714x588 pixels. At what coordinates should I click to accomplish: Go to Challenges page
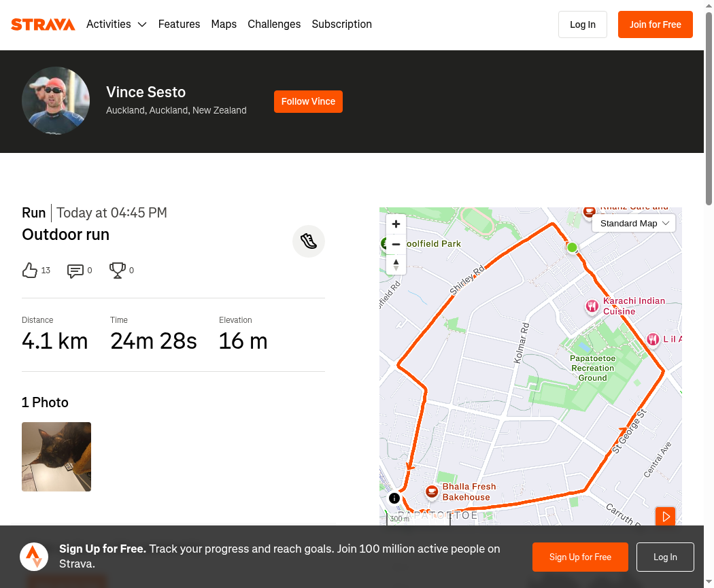pos(274,24)
